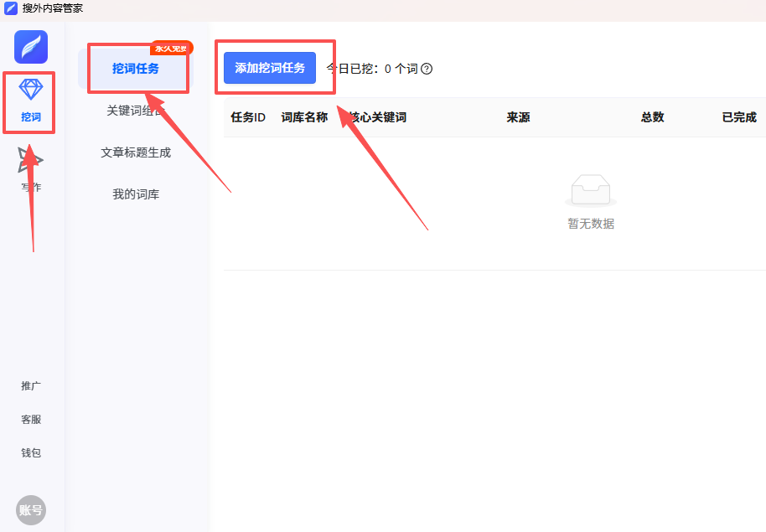Go to 文章标题生成 page
This screenshot has width=766, height=532.
[136, 152]
